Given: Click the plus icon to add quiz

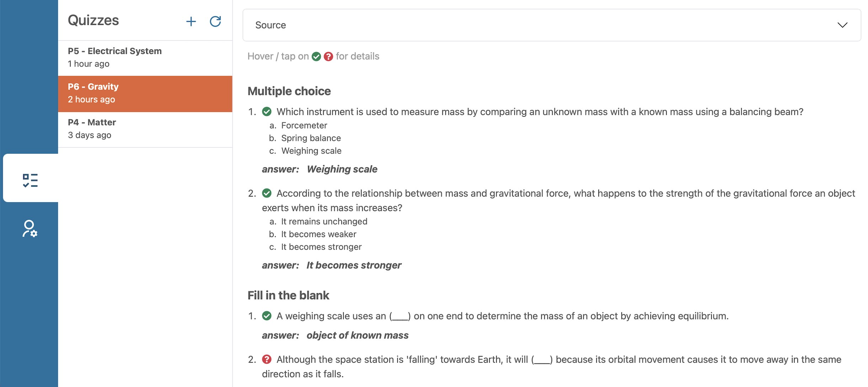Looking at the screenshot, I should [x=191, y=21].
